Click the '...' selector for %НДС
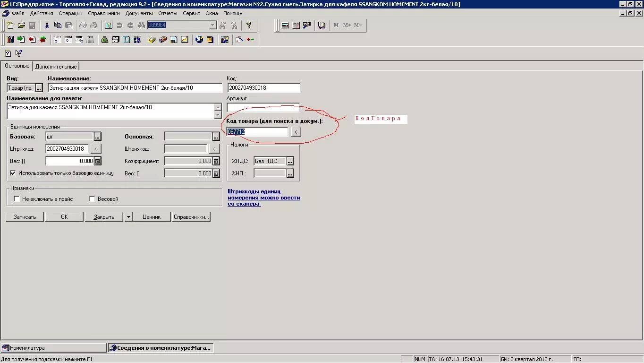644x363 pixels. click(x=290, y=161)
